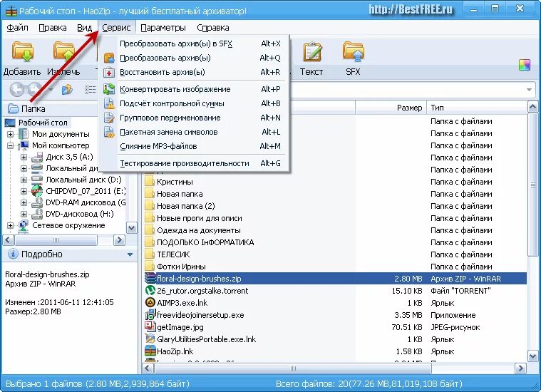Click tree panel scroll down arrow
Image resolution: width=541 pixels, height=392 pixels.
coord(131,228)
